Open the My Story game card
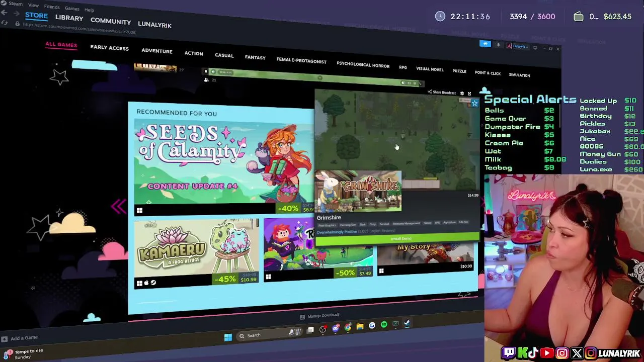 (425, 260)
